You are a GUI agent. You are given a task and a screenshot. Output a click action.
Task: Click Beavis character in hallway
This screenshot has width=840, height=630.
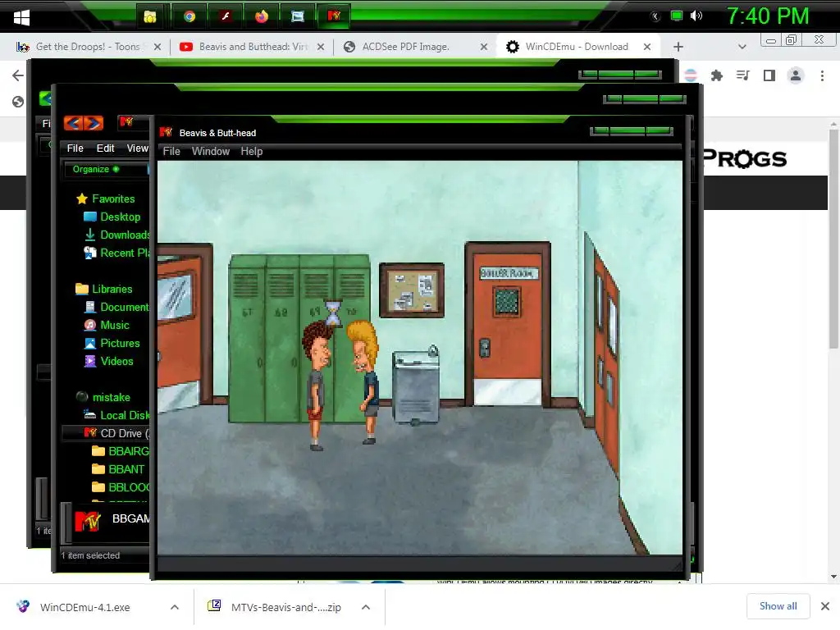pos(365,382)
